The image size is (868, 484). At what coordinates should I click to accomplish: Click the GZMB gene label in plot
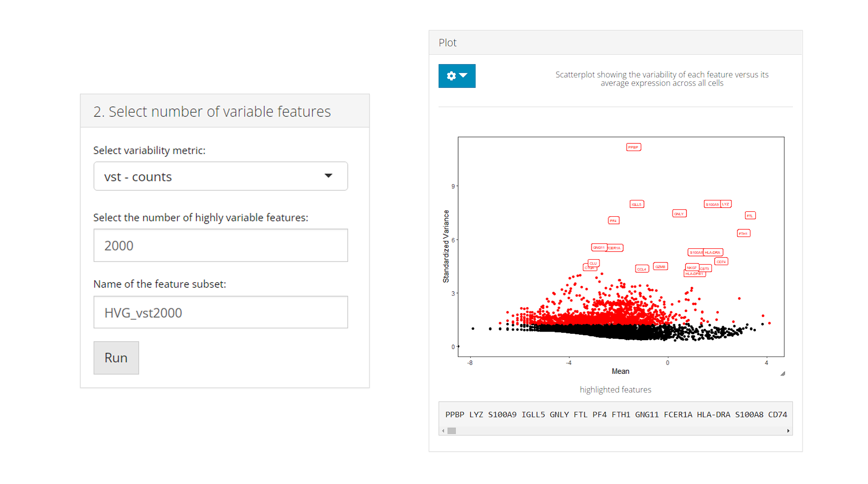coord(660,267)
